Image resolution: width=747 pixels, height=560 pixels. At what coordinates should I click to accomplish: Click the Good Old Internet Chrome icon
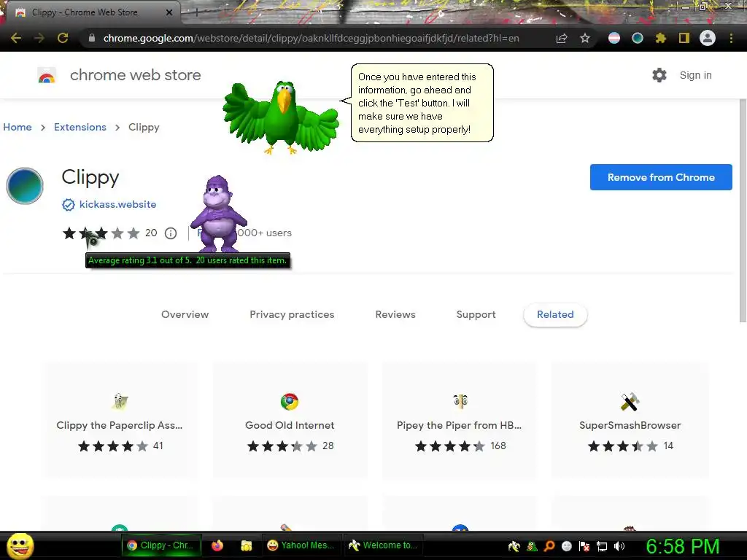pos(290,402)
